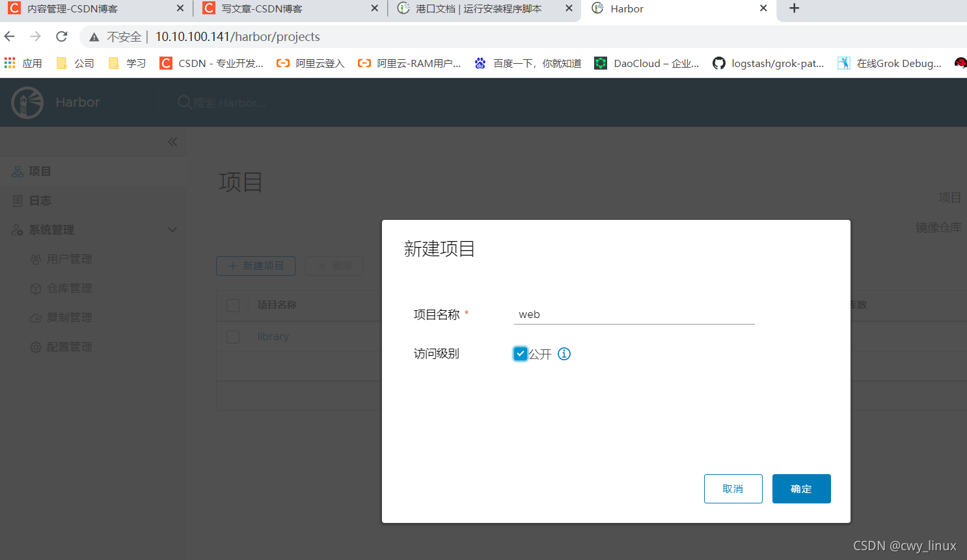Click the address bar URL
The width and height of the screenshot is (967, 560).
(238, 37)
